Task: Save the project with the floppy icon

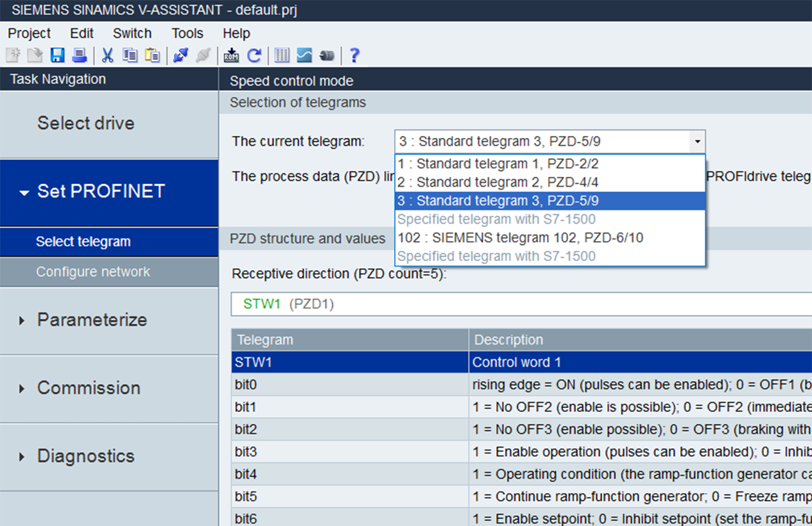Action: click(58, 56)
